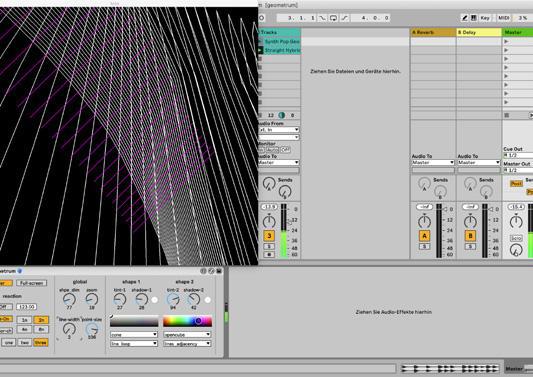Toggle track 3 activator button
533x377 pixels.
tap(269, 236)
